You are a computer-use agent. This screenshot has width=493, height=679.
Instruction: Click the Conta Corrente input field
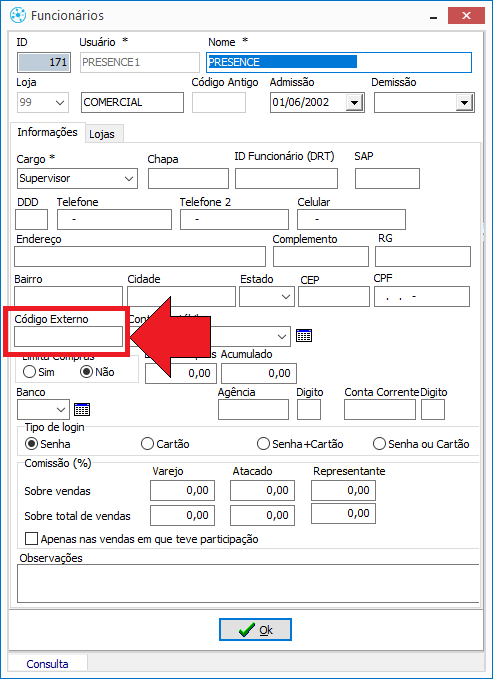(x=380, y=410)
